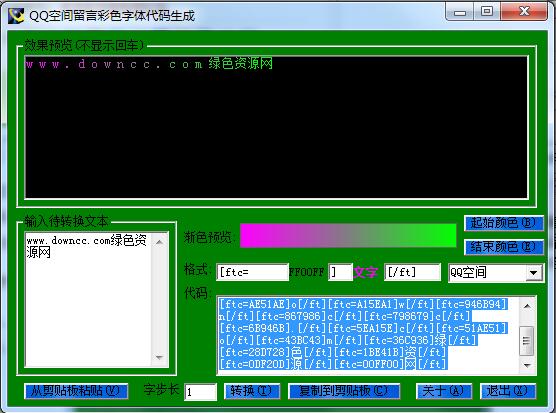This screenshot has height=413, width=556.
Task: Click inside the input text area
Action: pos(89,300)
